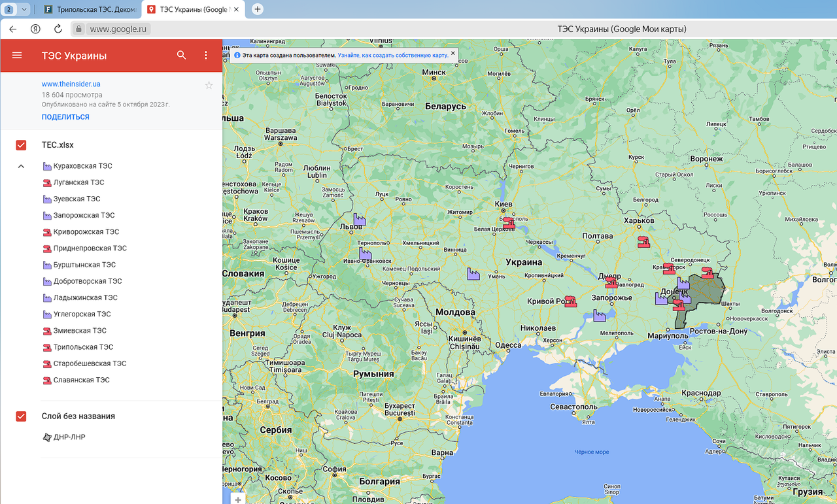
Task: Open link Узнайте, как создать собственную карту
Action: click(393, 56)
